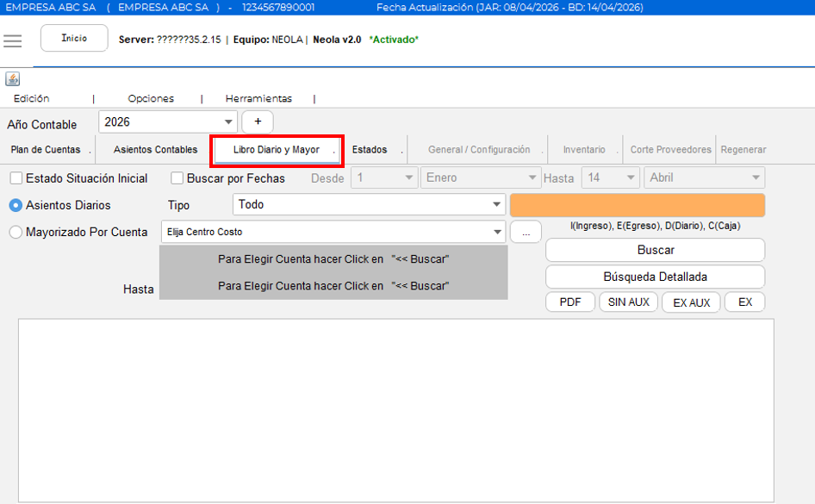Click the orange color field
The width and height of the screenshot is (815, 504).
point(638,205)
